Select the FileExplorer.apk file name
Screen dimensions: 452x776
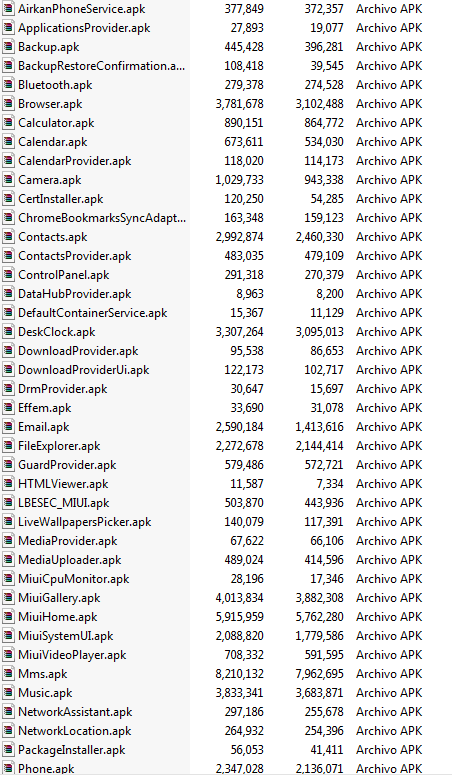pos(59,446)
